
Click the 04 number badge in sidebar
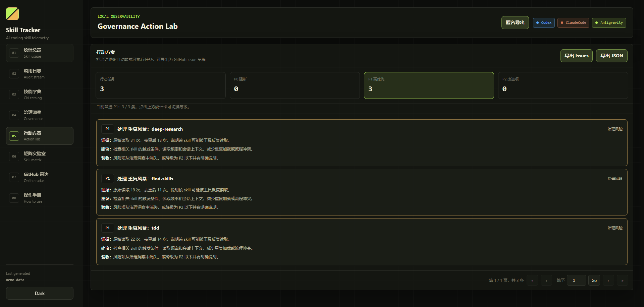tap(14, 115)
